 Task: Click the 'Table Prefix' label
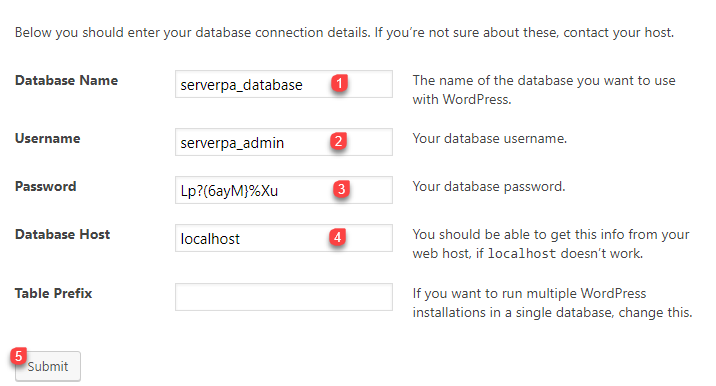click(53, 293)
